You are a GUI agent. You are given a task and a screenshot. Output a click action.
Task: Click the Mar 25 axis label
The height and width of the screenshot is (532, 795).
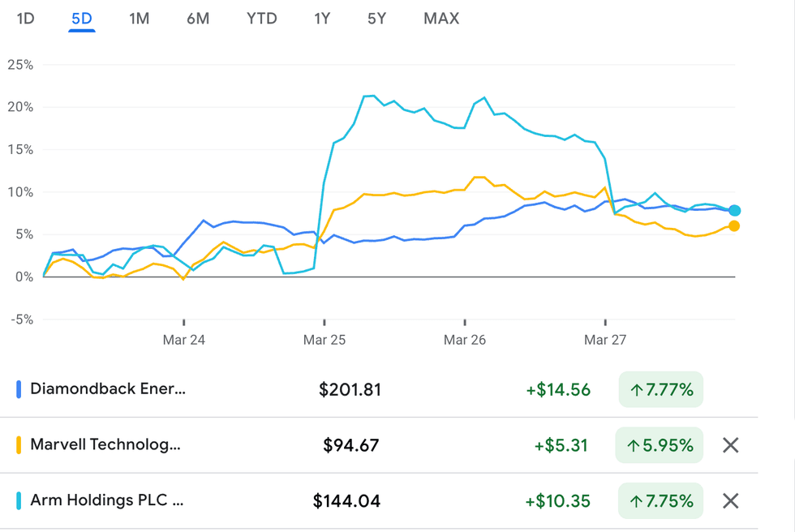324,340
